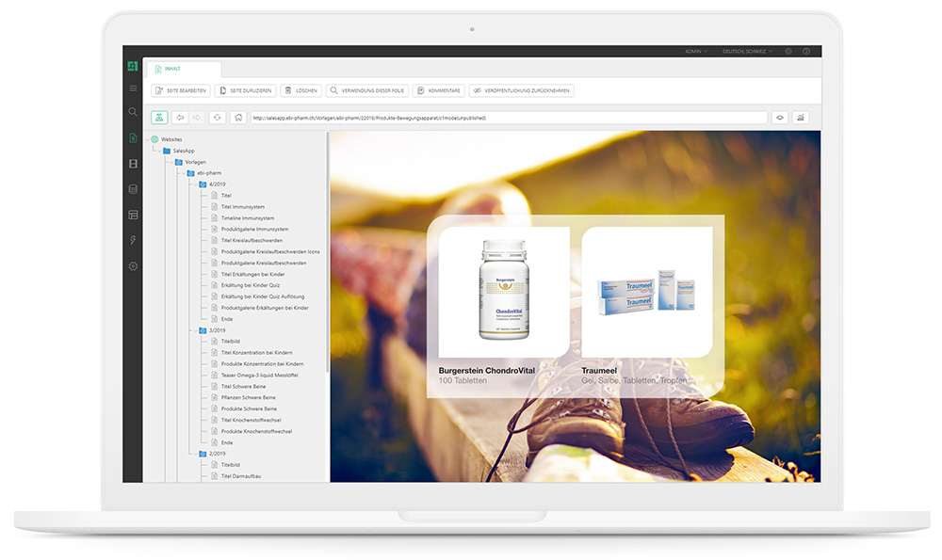Click the Burgerstein ChondroVital product image
Image resolution: width=942 pixels, height=560 pixels.
(504, 293)
